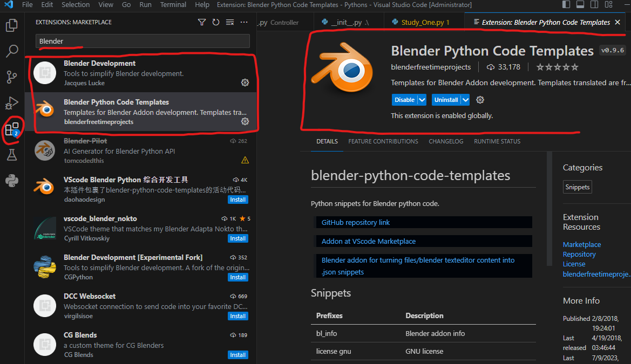Switch to the __init__.py editor tab

tap(349, 22)
